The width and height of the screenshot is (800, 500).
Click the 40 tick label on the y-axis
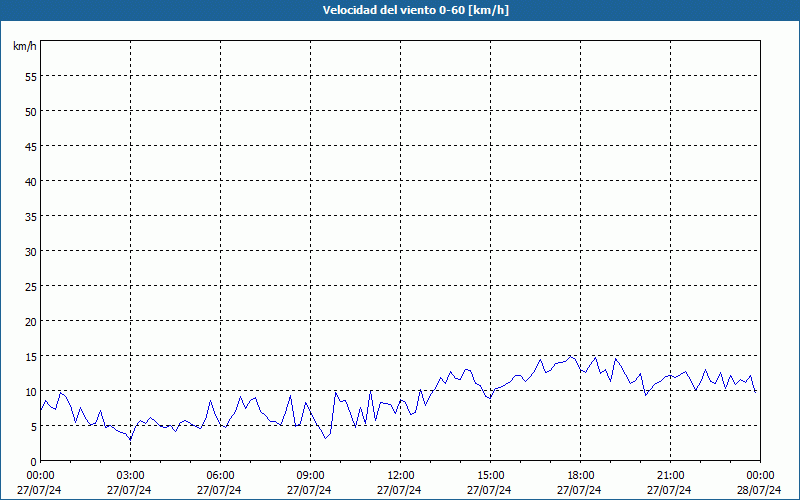(x=31, y=181)
